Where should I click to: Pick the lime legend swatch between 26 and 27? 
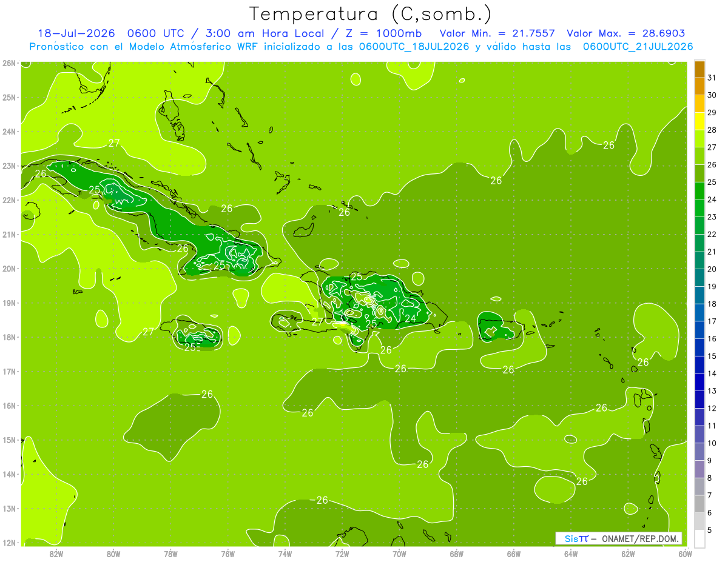tap(699, 156)
